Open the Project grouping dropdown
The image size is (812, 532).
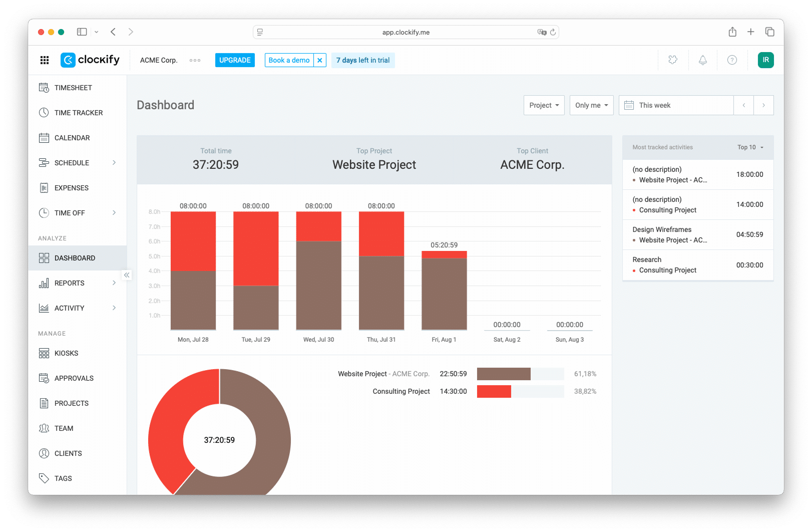(544, 105)
